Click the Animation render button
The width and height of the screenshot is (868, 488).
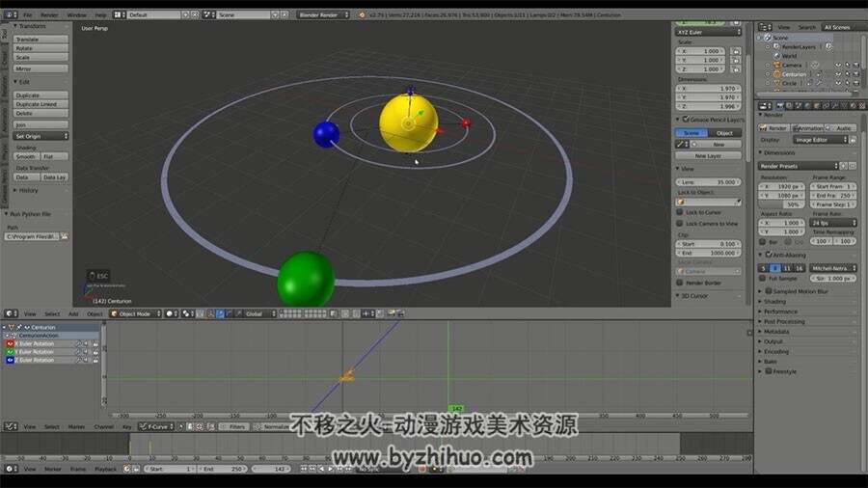click(808, 128)
